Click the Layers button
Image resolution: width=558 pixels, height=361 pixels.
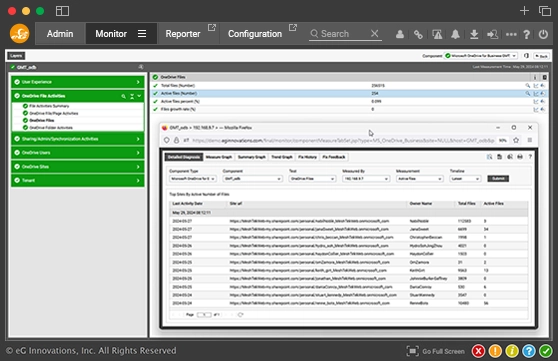tap(16, 56)
